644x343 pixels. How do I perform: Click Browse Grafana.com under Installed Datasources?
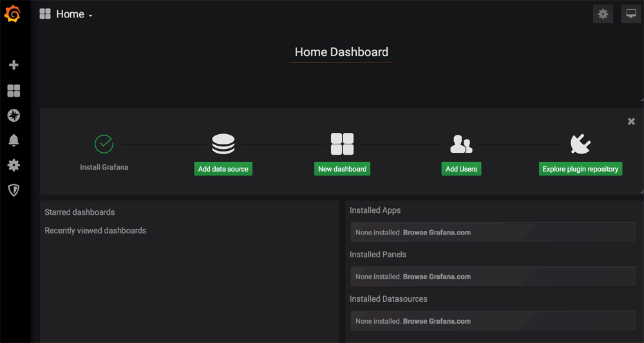(x=437, y=321)
